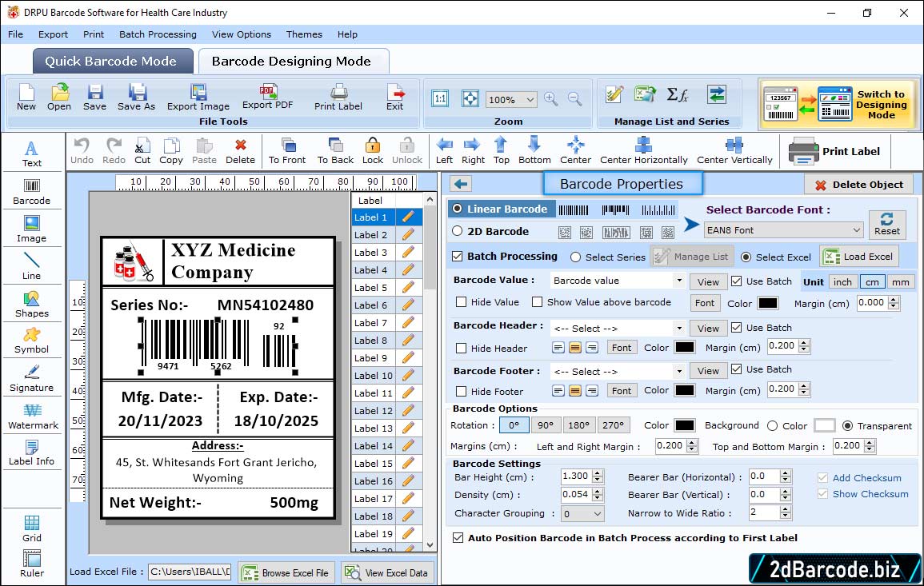Expand the Barcode Header dropdown
Viewport: 924px width, 586px height.
[x=678, y=329]
